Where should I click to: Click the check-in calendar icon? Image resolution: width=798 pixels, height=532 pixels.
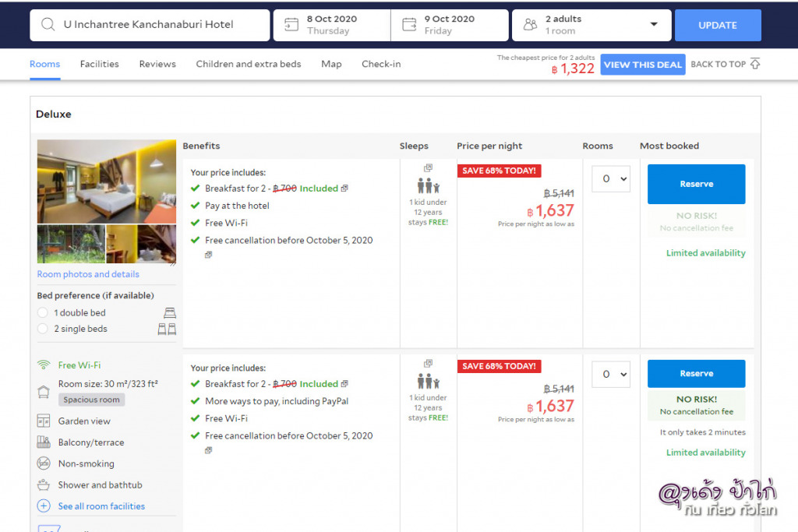click(x=291, y=25)
